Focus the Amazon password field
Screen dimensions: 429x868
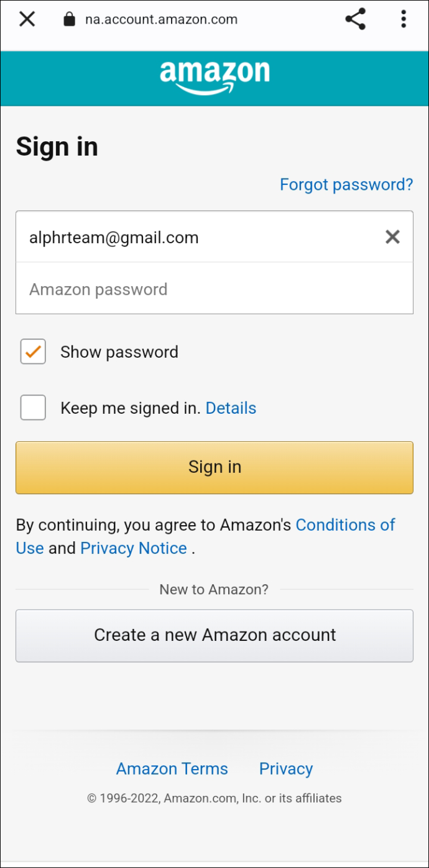214,288
